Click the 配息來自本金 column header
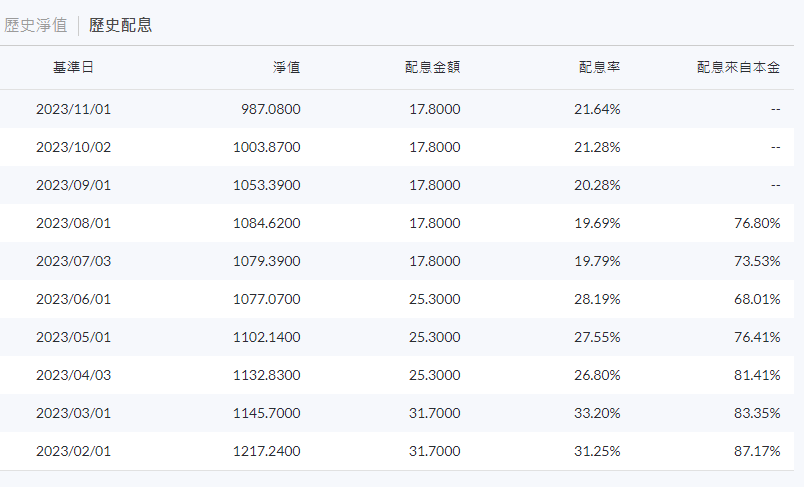This screenshot has width=804, height=487. 738,67
